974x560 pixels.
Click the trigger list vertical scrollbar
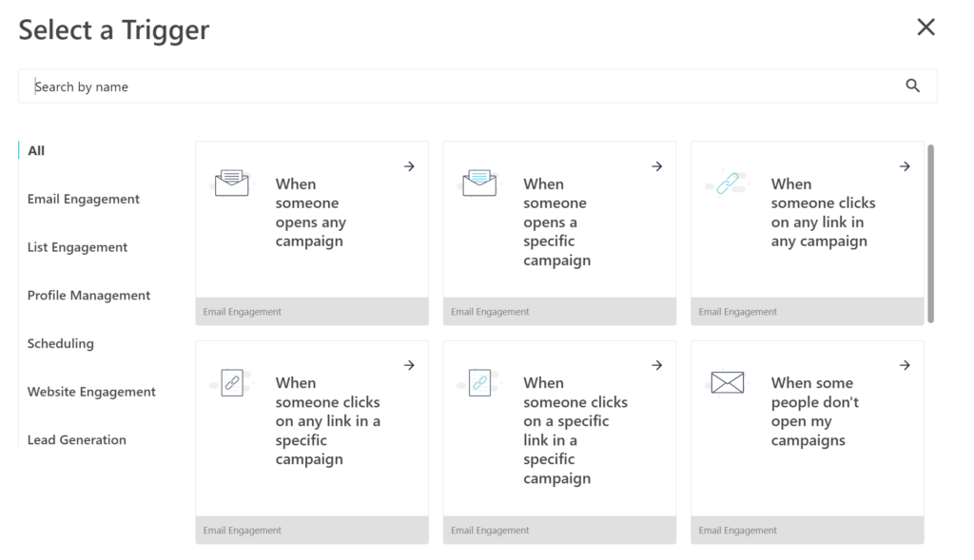tap(930, 233)
